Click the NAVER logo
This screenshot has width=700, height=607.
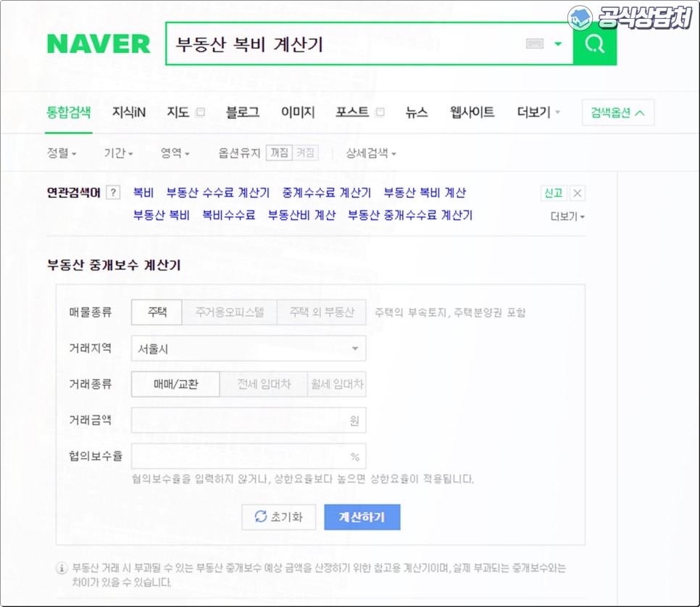tap(99, 44)
